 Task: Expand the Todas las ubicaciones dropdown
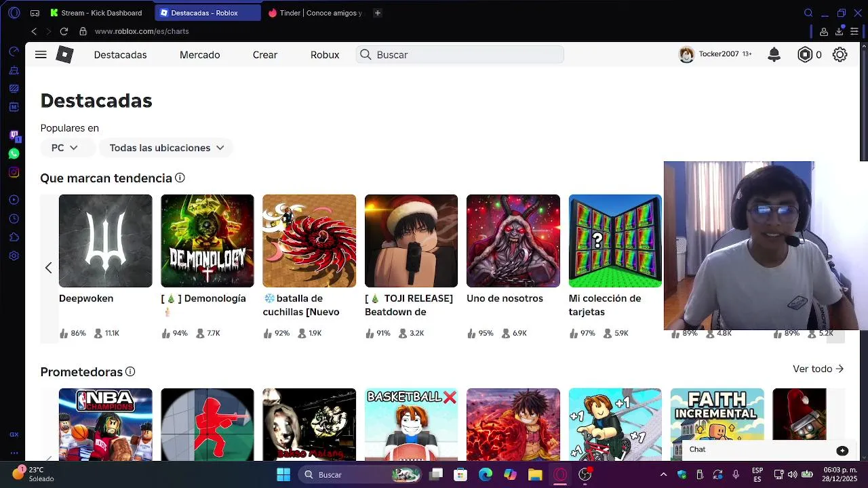(166, 148)
